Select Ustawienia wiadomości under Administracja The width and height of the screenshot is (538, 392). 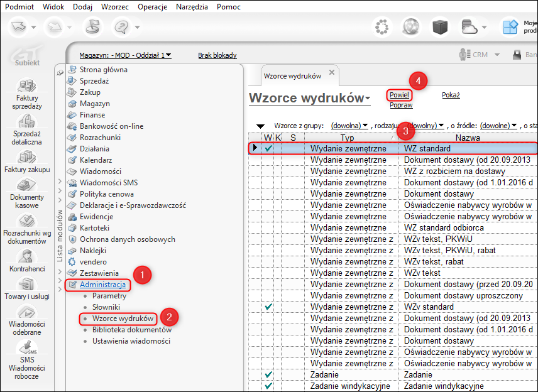(131, 341)
